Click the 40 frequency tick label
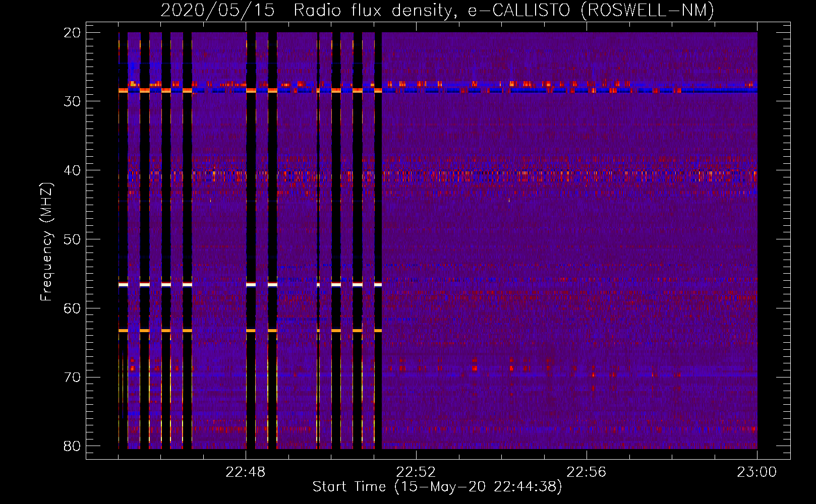Screen dimensions: 816x504 coord(73,170)
